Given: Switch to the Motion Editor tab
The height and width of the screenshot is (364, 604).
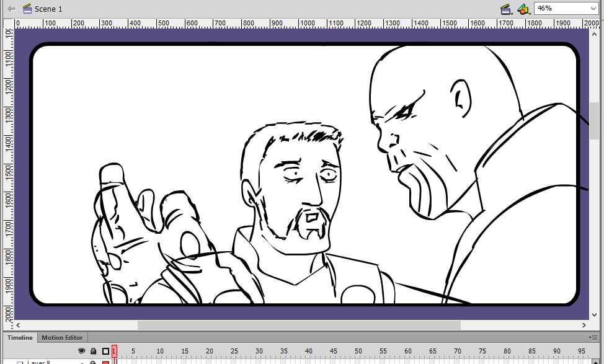Looking at the screenshot, I should 62,337.
